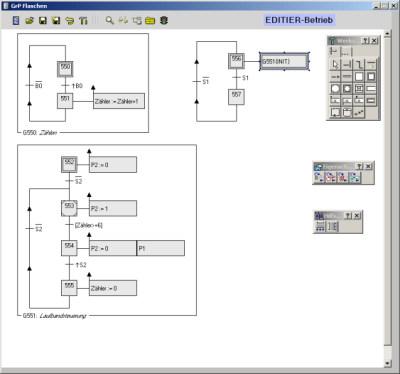The width and height of the screenshot is (400, 374).
Task: Select the transition bar tool in the palette
Action: tap(347, 64)
